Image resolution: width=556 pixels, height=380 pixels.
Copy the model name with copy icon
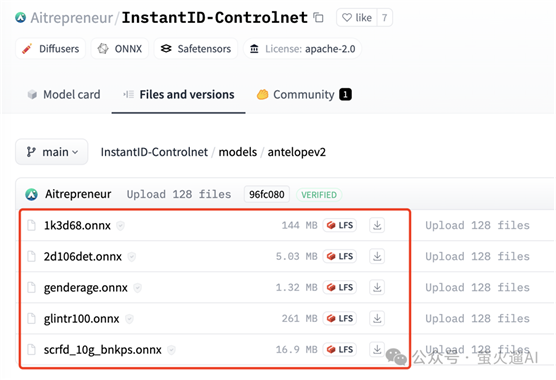click(x=318, y=17)
